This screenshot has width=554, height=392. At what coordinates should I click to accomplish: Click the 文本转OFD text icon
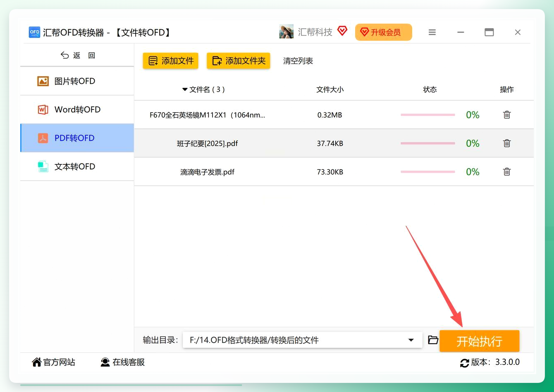point(43,166)
